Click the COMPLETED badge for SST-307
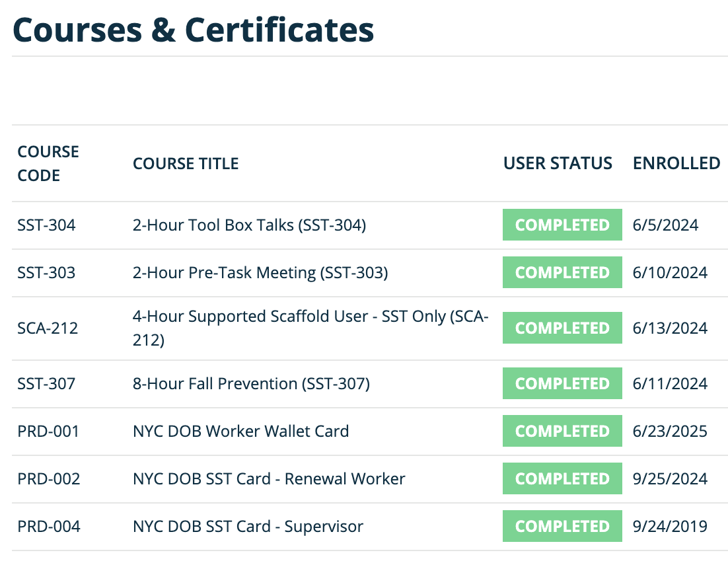The image size is (728, 567). pos(562,384)
